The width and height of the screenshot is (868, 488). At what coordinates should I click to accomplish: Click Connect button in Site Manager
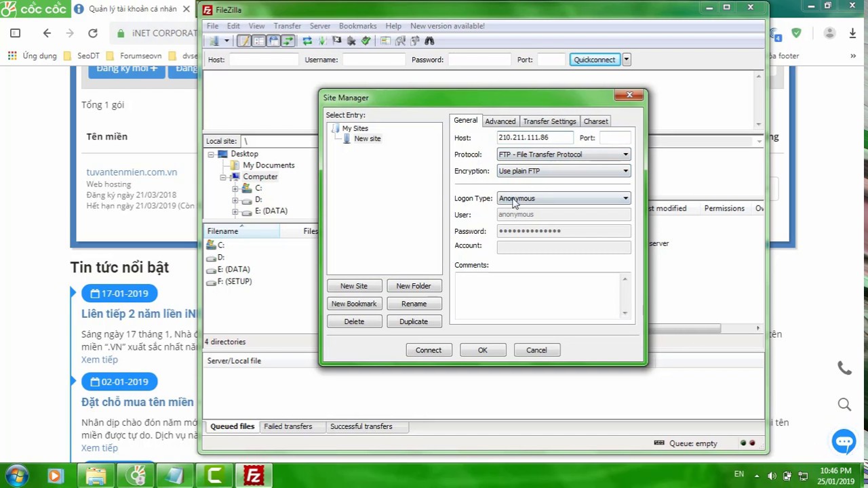(x=429, y=350)
